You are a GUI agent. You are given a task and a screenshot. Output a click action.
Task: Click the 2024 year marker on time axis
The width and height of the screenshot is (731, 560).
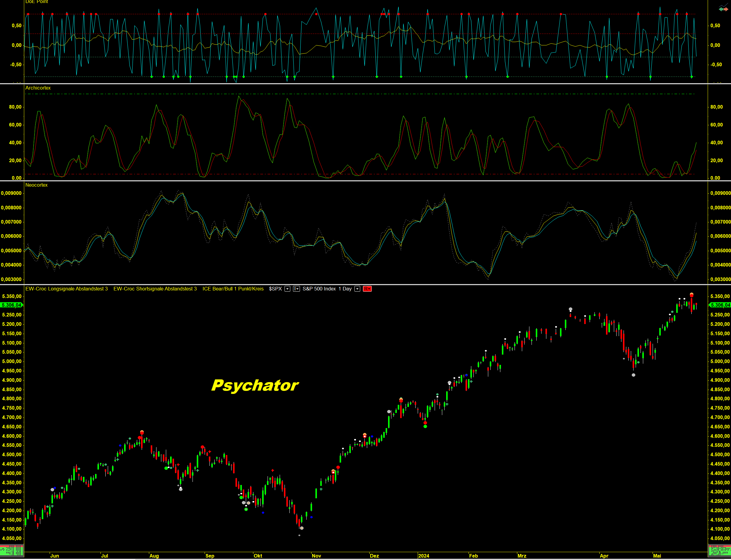[x=423, y=556]
